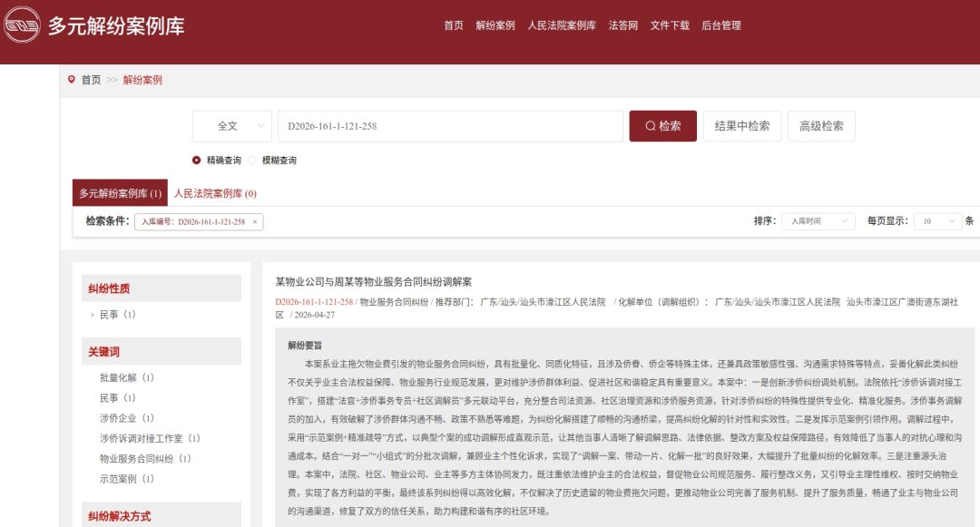Select 精确查询 radio option

[196, 161]
